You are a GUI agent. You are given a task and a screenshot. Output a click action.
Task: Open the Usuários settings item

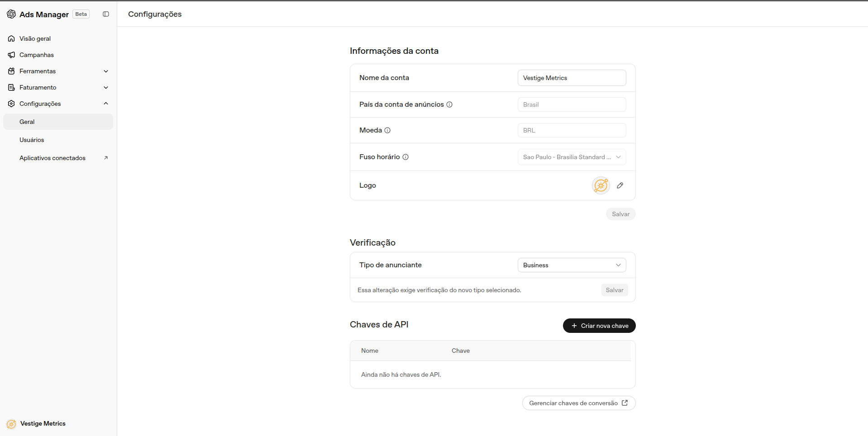[58, 140]
